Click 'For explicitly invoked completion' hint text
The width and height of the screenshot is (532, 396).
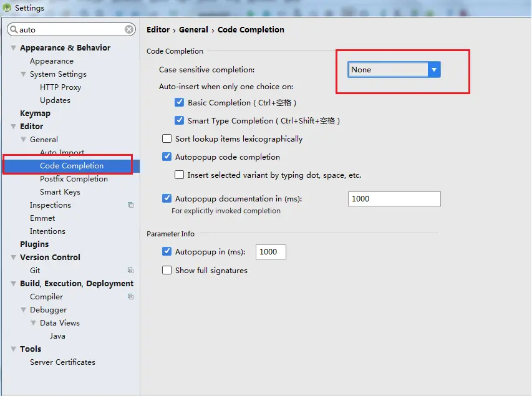[226, 211]
